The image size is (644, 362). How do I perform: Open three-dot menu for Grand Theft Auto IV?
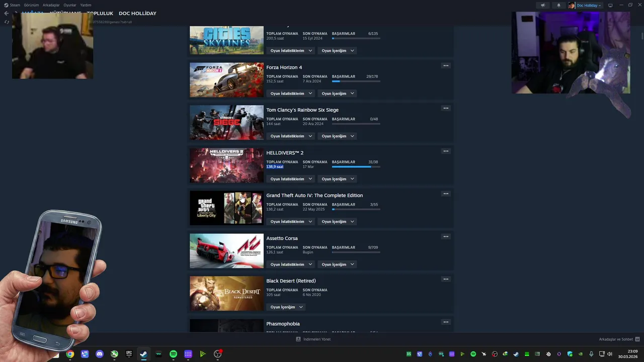445,194
